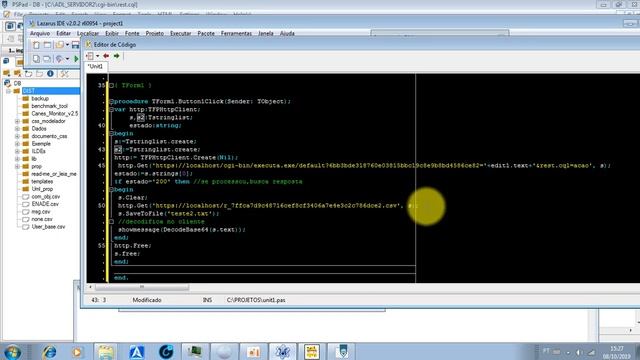640x360 pixels.
Task: Expand the css_modelador folder
Action: coord(17,121)
